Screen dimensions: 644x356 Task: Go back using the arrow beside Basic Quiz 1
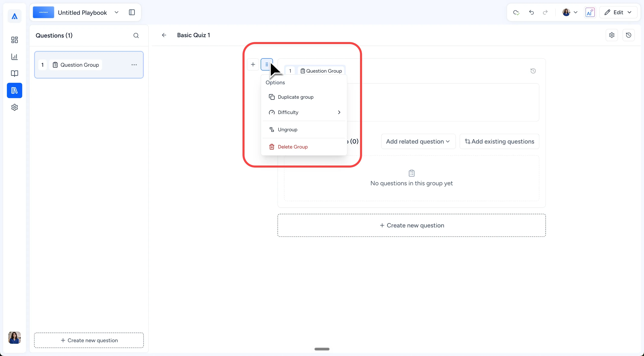(164, 35)
